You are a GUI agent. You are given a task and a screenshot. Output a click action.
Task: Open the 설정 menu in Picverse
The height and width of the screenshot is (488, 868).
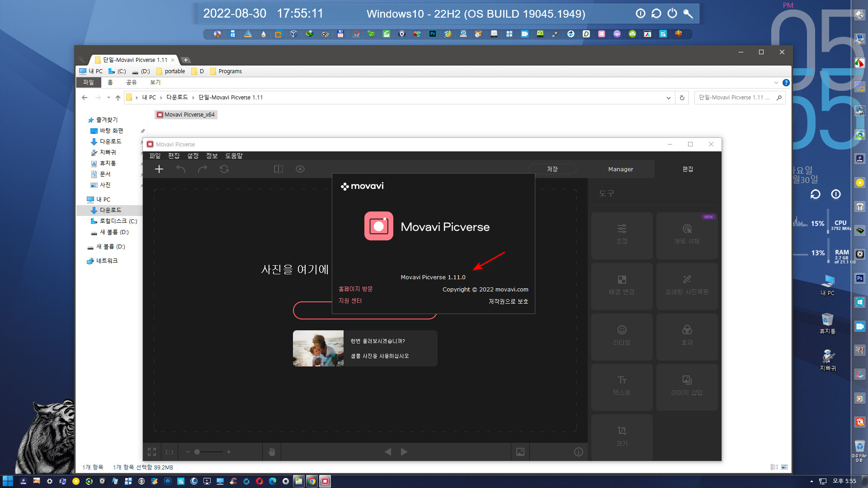point(193,156)
